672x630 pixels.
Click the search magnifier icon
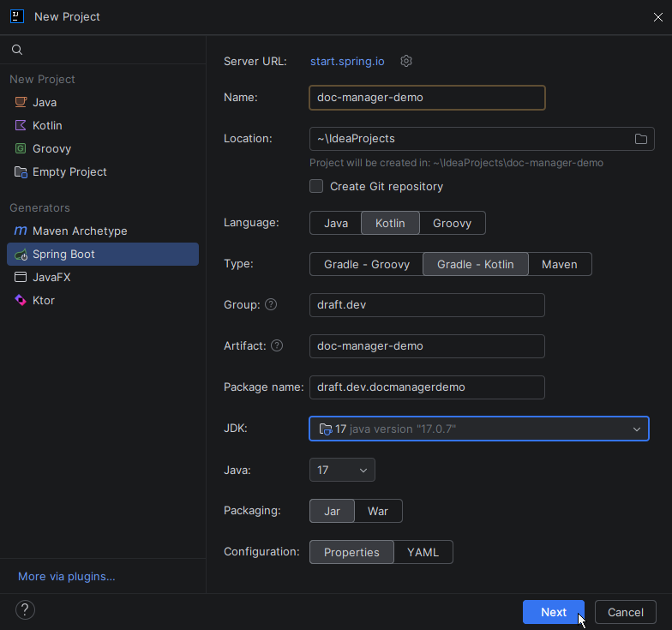pyautogui.click(x=17, y=50)
